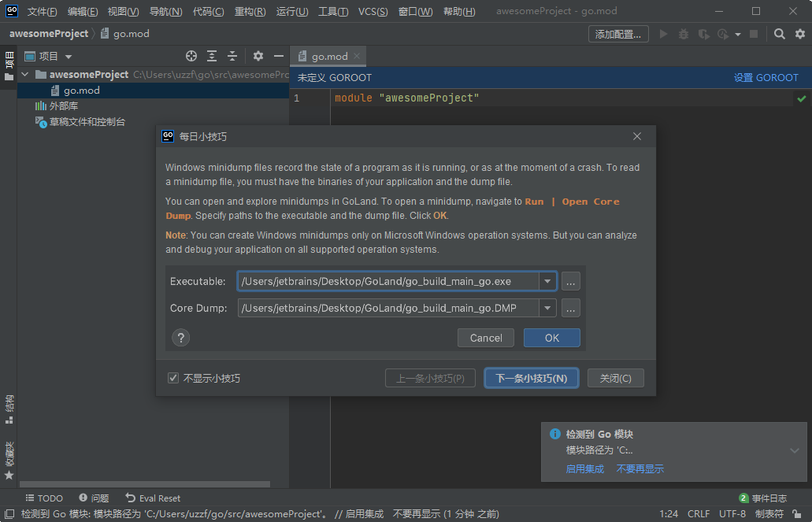812x522 pixels.
Task: Open the 结构 side tool window
Action: coord(9,409)
